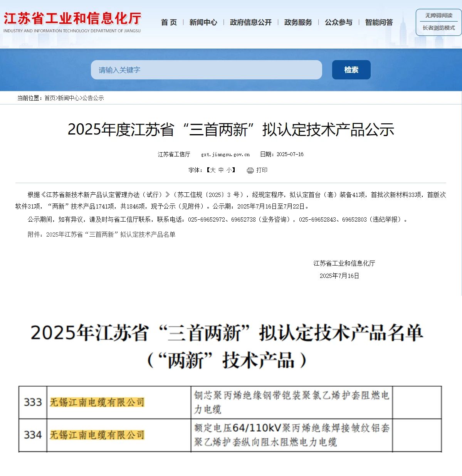
Task: Set font size to 中
Action: [x=221, y=170]
